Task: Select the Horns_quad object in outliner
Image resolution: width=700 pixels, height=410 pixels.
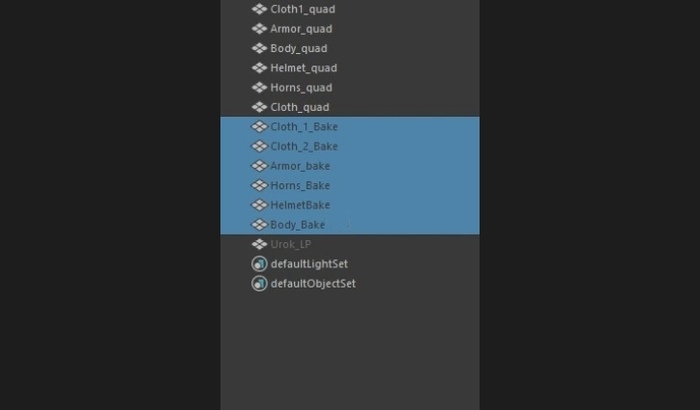Action: (x=350, y=88)
